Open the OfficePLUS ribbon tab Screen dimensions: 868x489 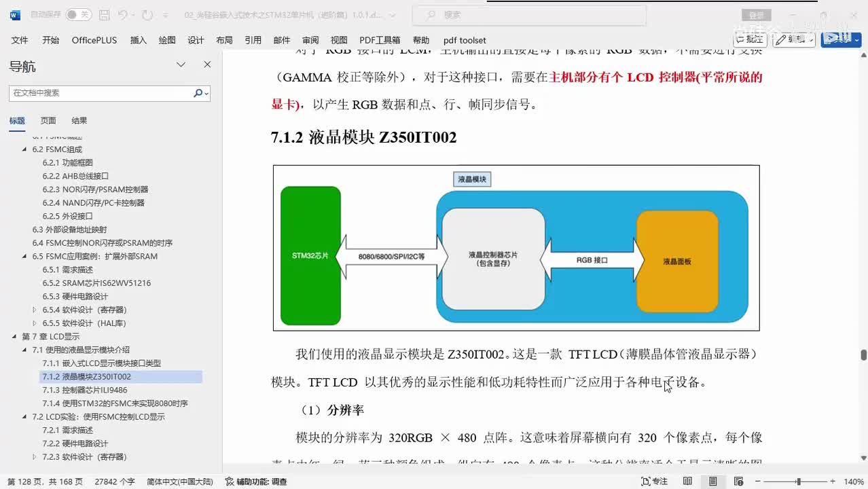(x=94, y=40)
